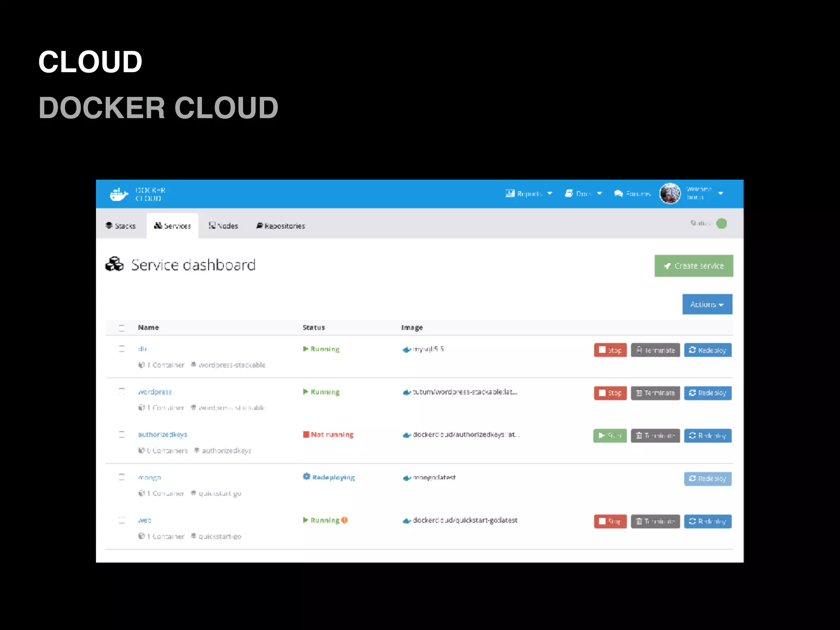Viewport: 840px width, 630px height.
Task: Click the authorizedkeys stack label under authorizedkeys
Action: coord(226,451)
